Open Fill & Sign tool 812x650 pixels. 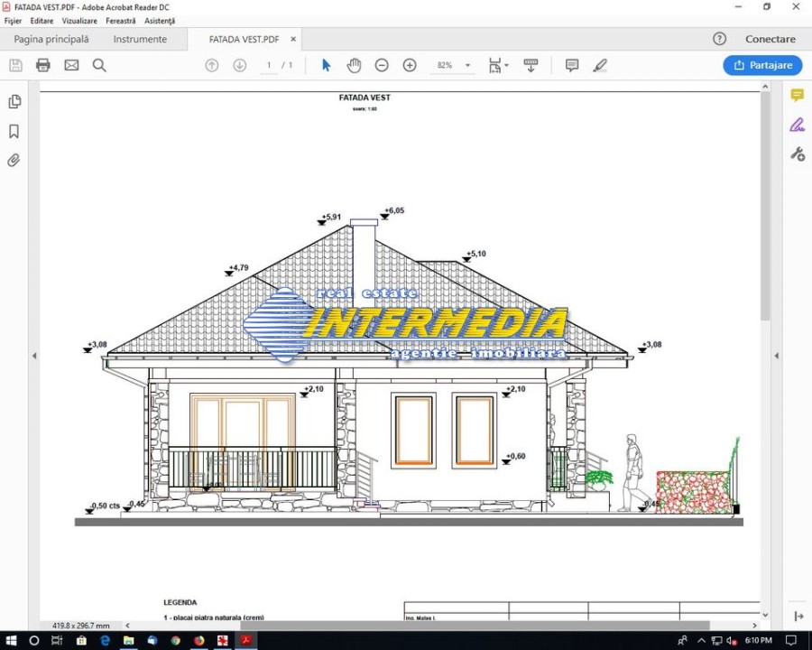797,125
